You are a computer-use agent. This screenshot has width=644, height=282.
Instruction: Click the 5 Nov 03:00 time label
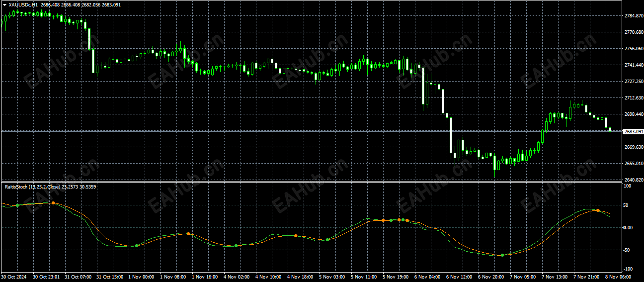pyautogui.click(x=332, y=277)
